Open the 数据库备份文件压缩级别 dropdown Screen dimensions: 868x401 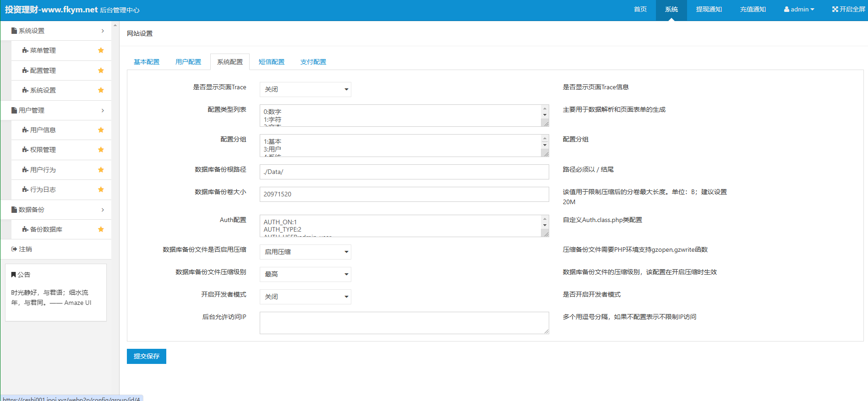point(305,274)
